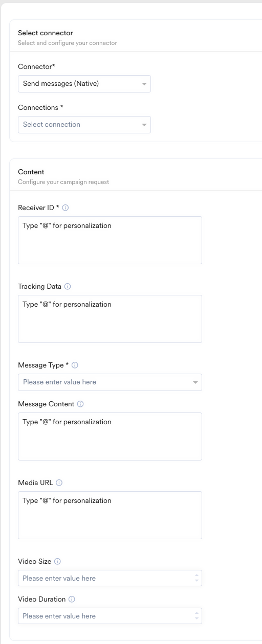Focus the Message Content text area
Screen dimensions: 262x644
point(110,436)
